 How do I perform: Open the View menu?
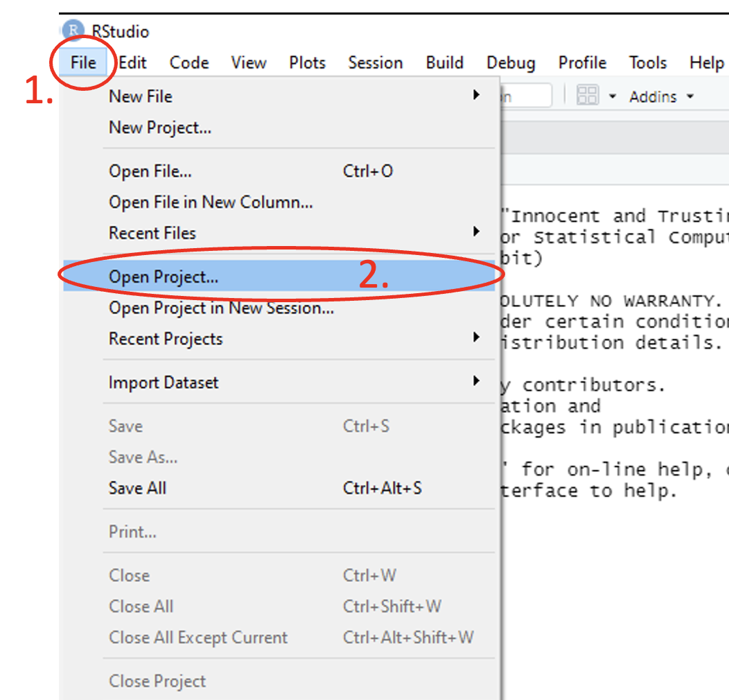coord(249,63)
